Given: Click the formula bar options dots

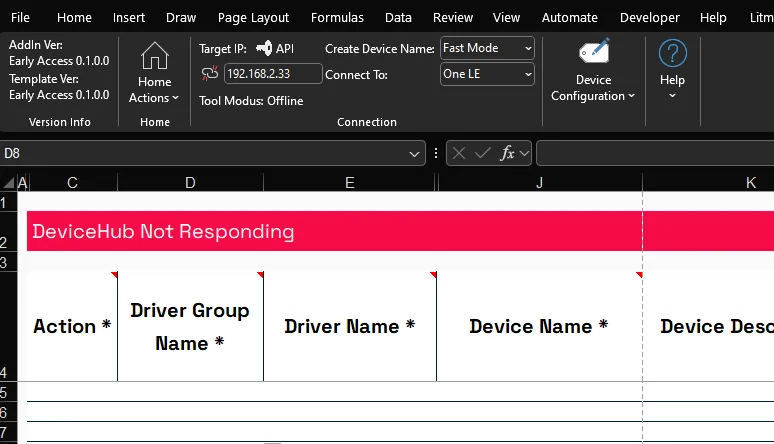Looking at the screenshot, I should pos(436,153).
